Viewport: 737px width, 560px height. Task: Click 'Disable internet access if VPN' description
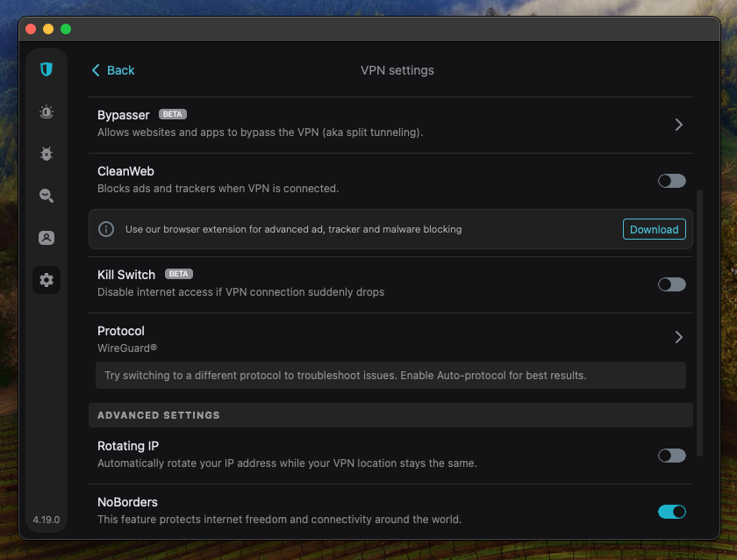[x=240, y=292]
